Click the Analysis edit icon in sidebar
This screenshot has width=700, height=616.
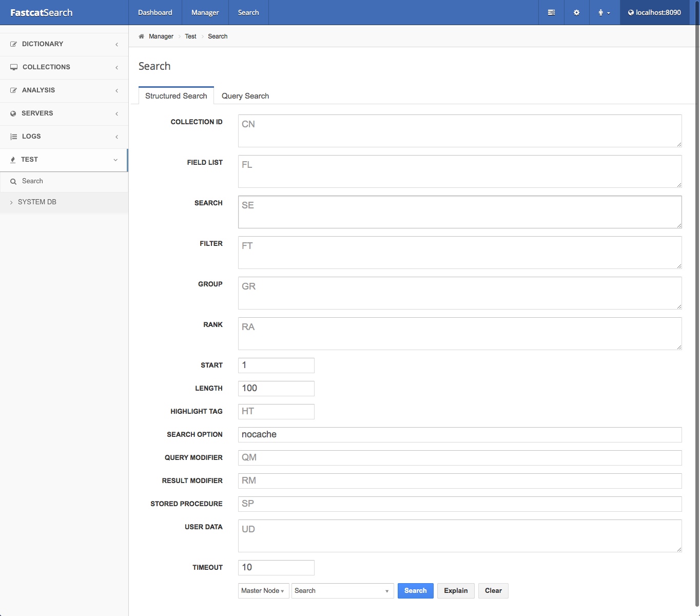coord(13,90)
